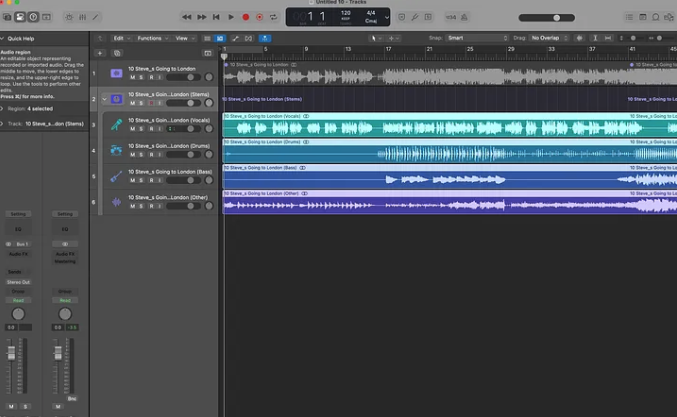
Task: Open the Note Pads icon
Action: 643,17
